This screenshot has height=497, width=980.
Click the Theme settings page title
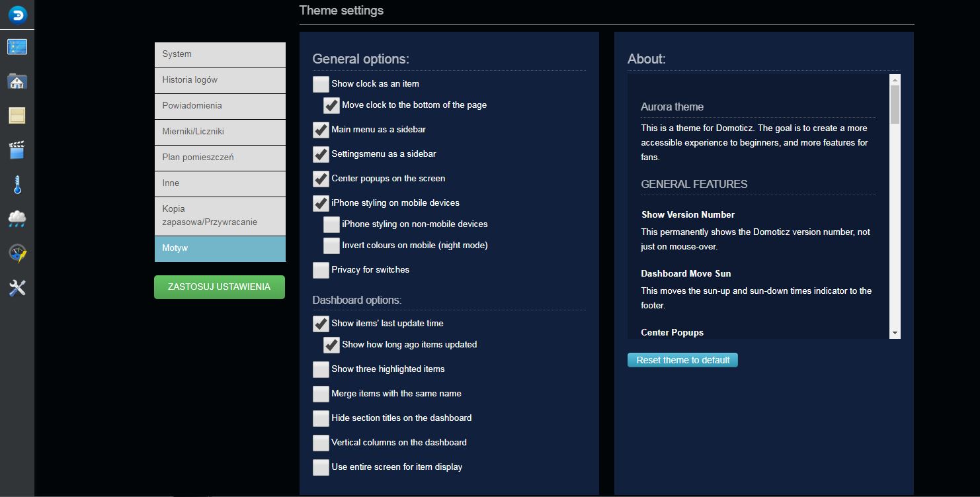pos(341,10)
